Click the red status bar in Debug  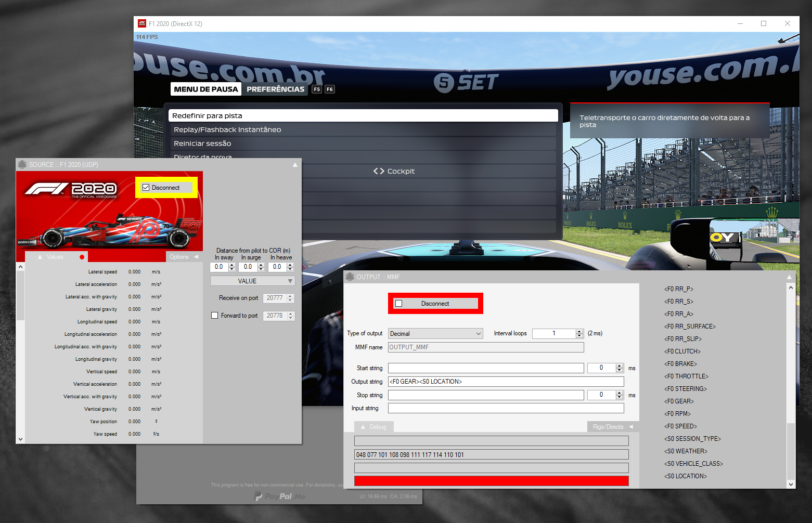[x=491, y=481]
